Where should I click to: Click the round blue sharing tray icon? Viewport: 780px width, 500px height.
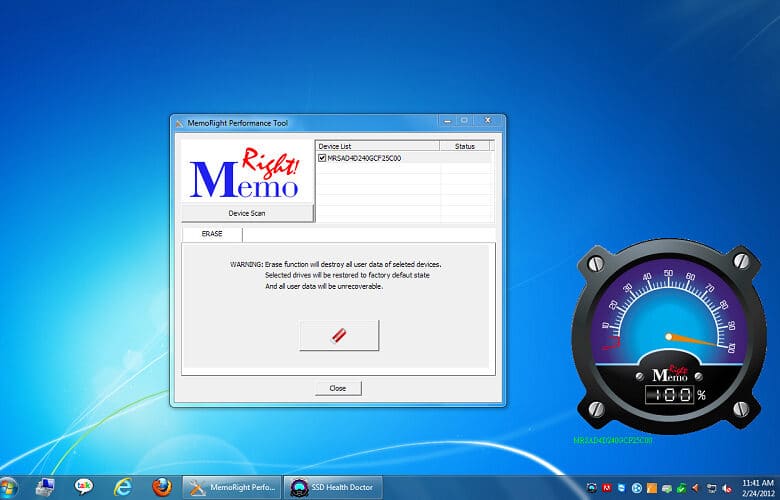click(x=637, y=488)
